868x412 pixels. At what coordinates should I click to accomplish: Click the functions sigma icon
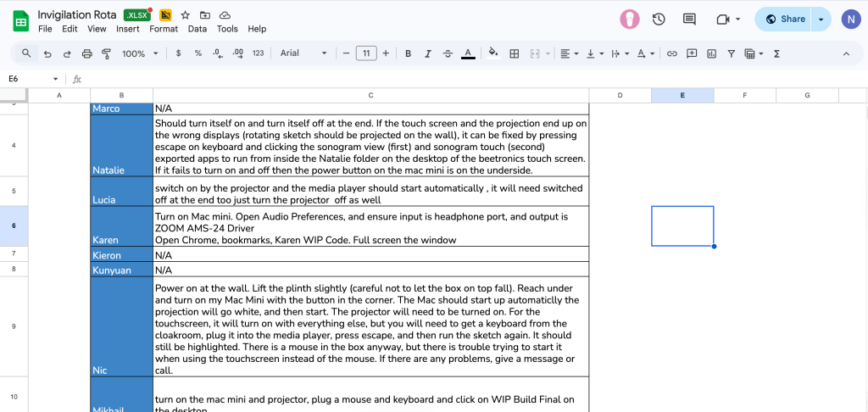[774, 53]
